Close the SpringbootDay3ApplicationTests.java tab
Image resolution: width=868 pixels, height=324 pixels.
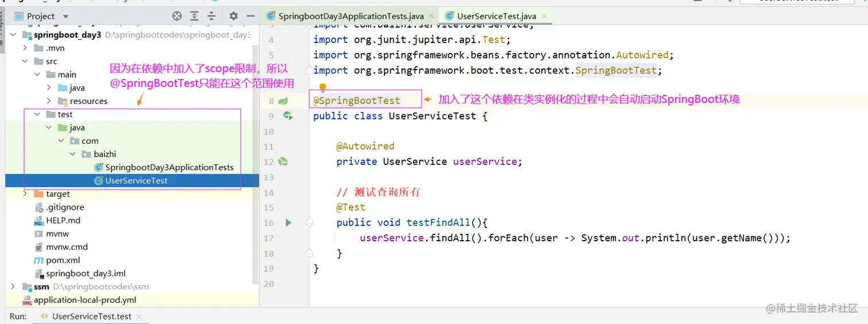432,16
